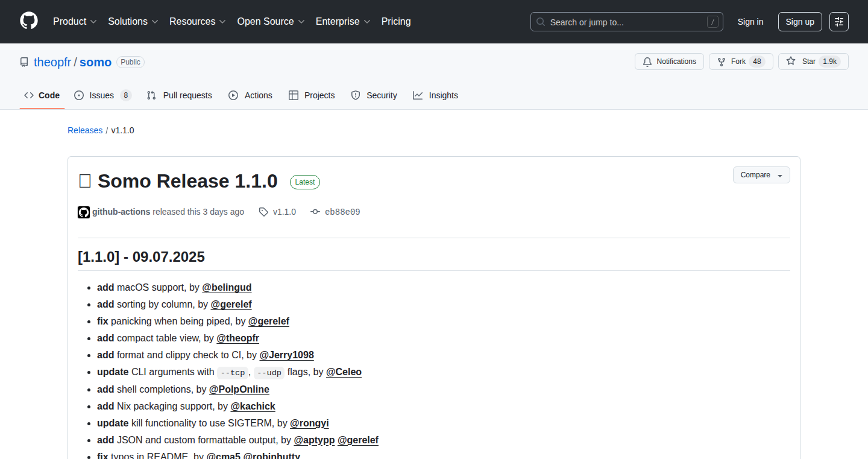Click the issues count badge 8
Viewport: 868px width, 459px height.
[x=125, y=95]
